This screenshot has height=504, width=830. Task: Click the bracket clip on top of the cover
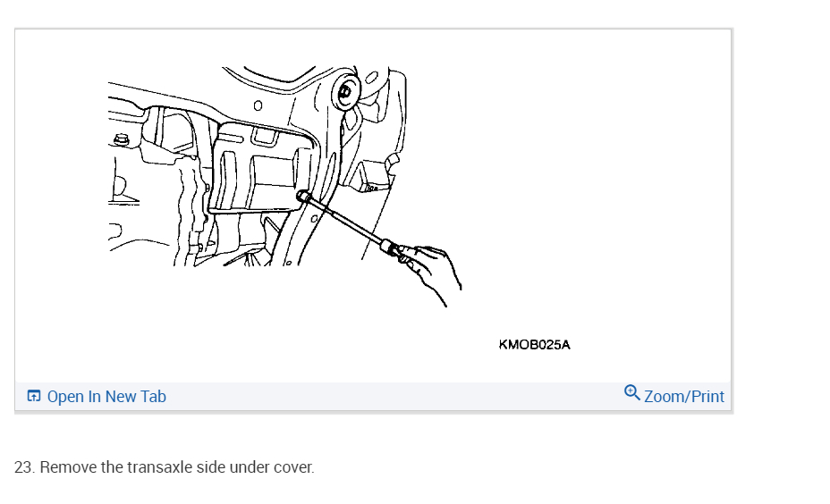coord(265,136)
